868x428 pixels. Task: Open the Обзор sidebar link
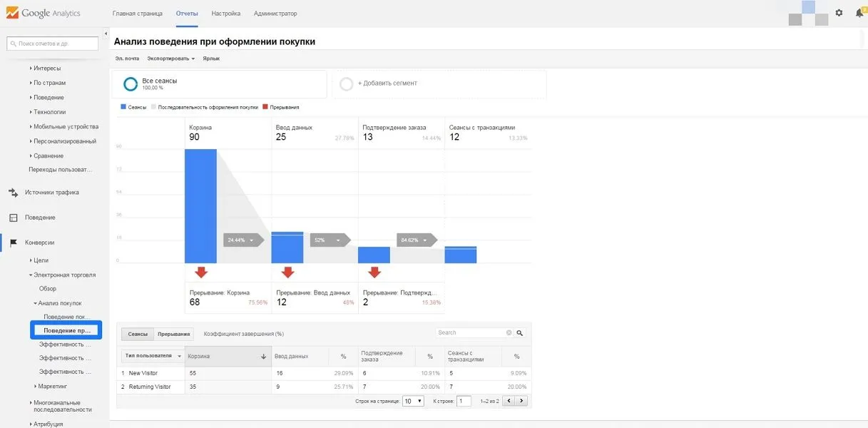pyautogui.click(x=48, y=289)
